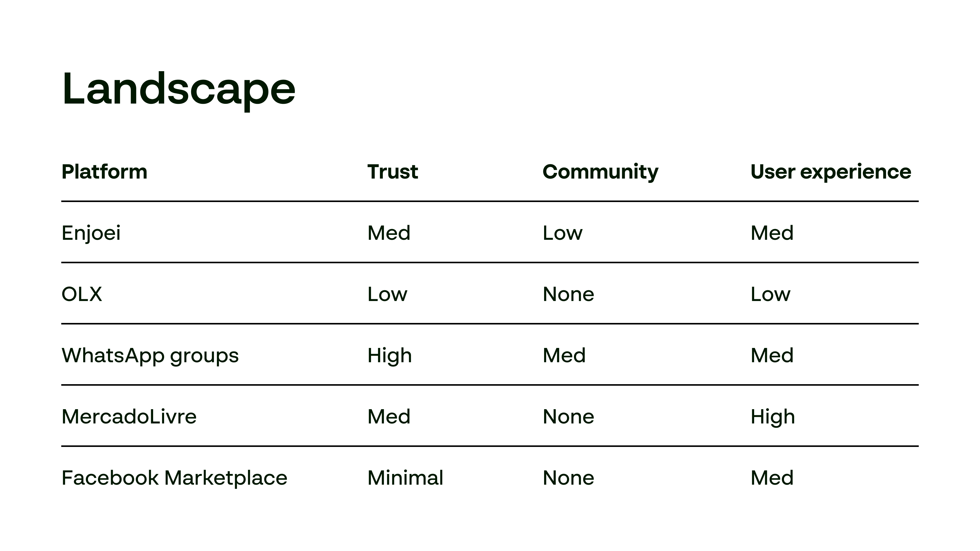Click the Trust column header
The width and height of the screenshot is (980, 551).
click(x=393, y=172)
